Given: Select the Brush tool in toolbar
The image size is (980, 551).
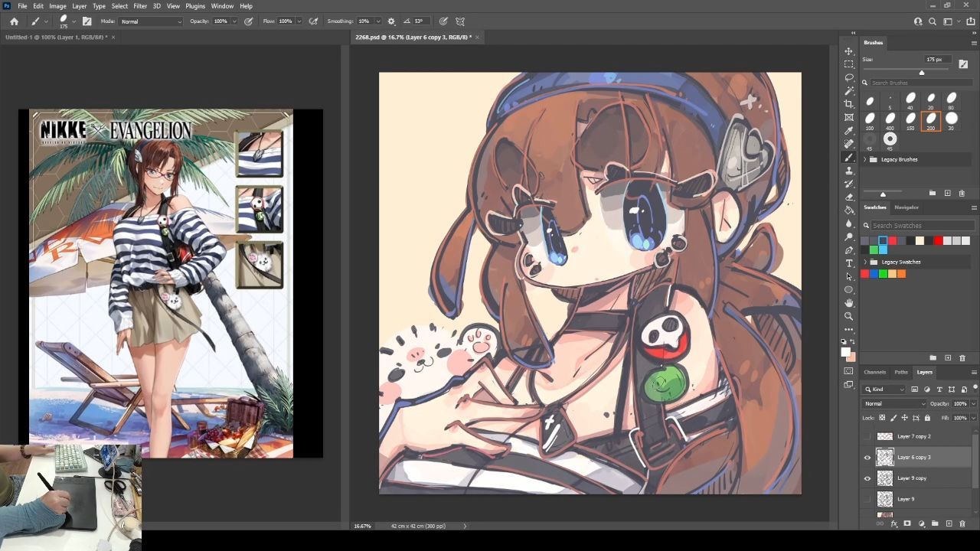Looking at the screenshot, I should click(848, 157).
